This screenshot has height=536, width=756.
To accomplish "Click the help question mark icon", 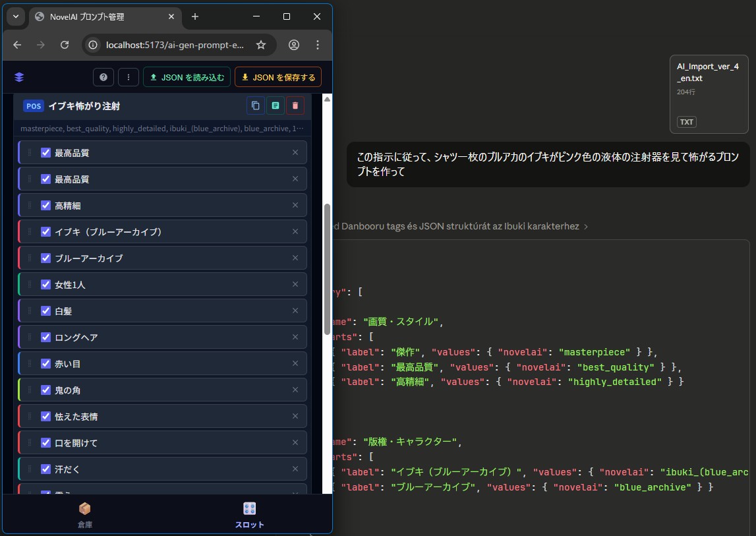I will click(103, 77).
